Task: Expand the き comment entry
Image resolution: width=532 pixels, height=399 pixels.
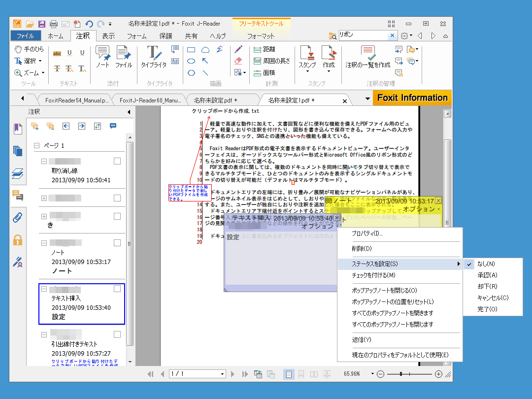Action: [x=44, y=216]
